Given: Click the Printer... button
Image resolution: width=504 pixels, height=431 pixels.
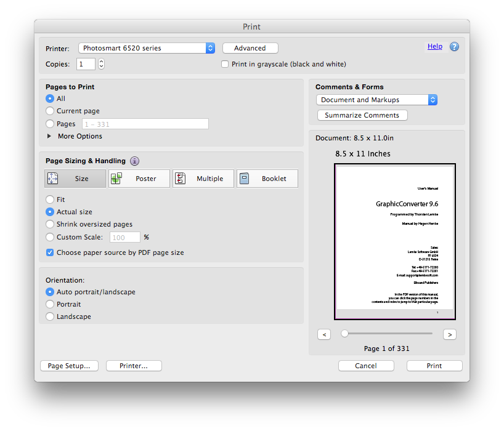Looking at the screenshot, I should tap(134, 366).
